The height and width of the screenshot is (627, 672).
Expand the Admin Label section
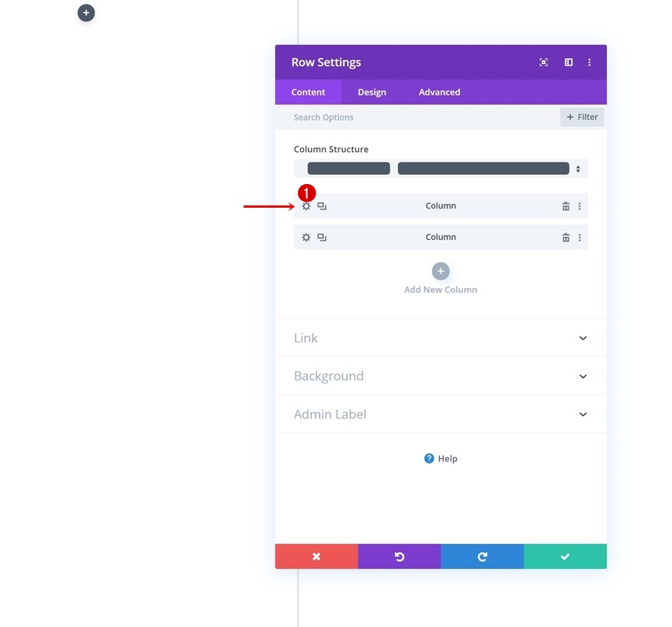point(441,415)
